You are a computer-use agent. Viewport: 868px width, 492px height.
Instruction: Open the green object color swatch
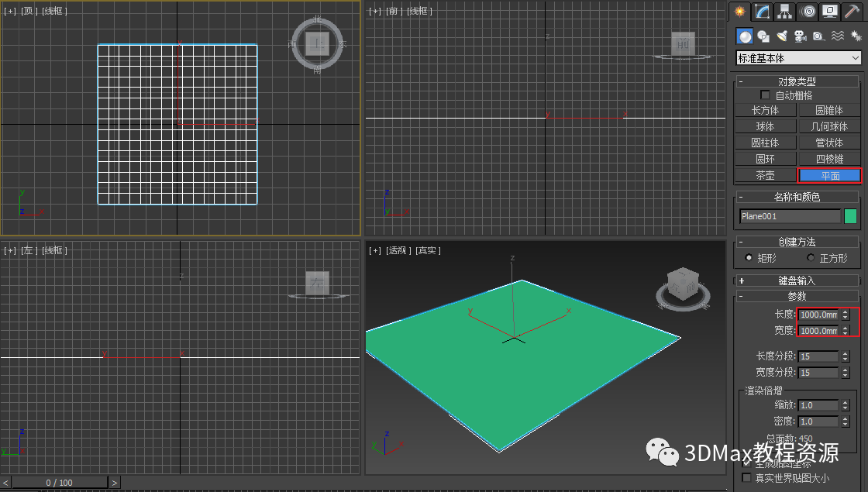tap(850, 216)
